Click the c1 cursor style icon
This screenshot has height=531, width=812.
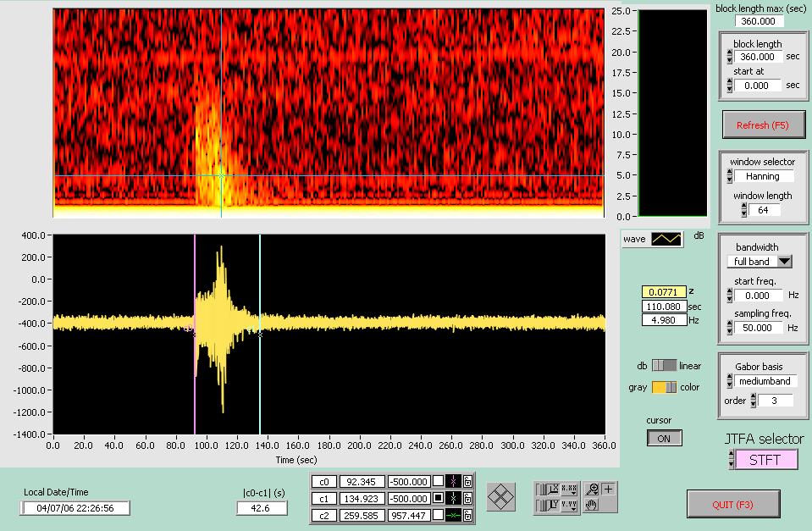[453, 498]
